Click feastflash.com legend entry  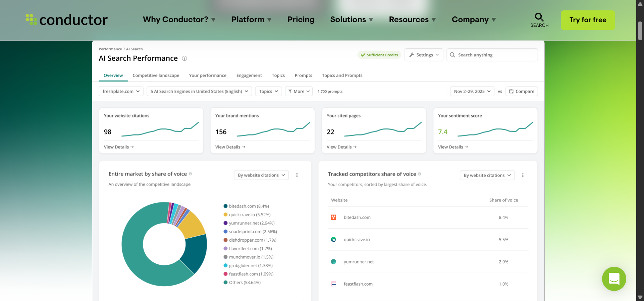tap(249, 274)
